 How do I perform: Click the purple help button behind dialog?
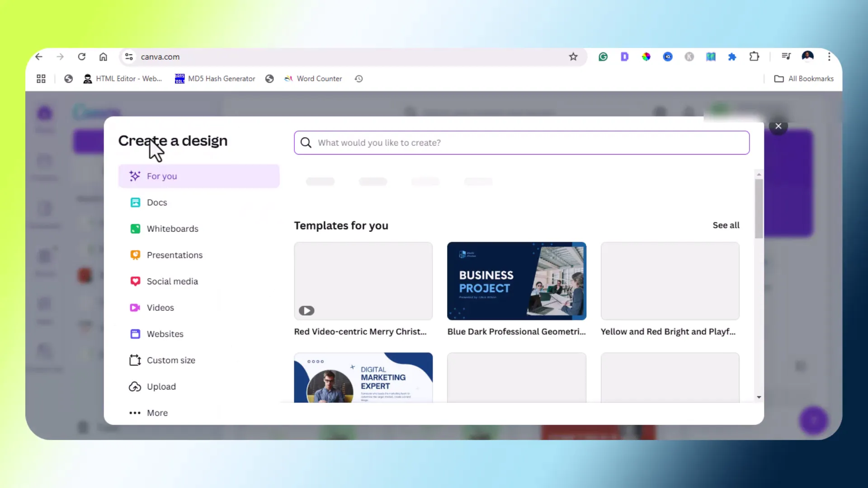[813, 421]
